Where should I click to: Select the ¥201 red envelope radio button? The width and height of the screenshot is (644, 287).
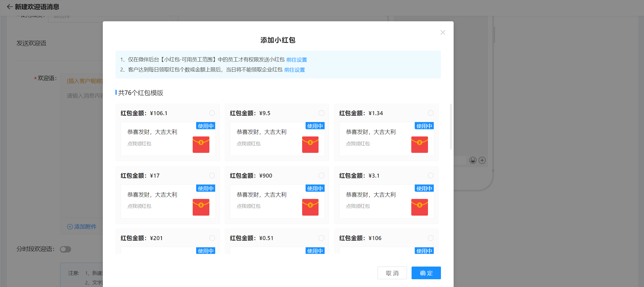click(212, 238)
